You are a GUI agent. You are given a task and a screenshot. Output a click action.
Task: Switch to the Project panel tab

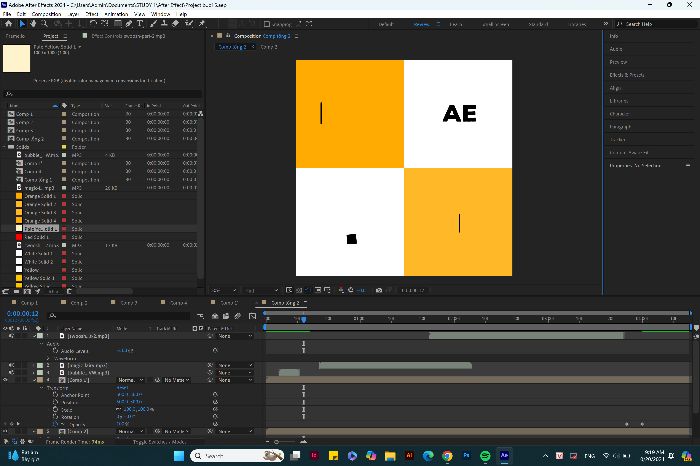[50, 36]
